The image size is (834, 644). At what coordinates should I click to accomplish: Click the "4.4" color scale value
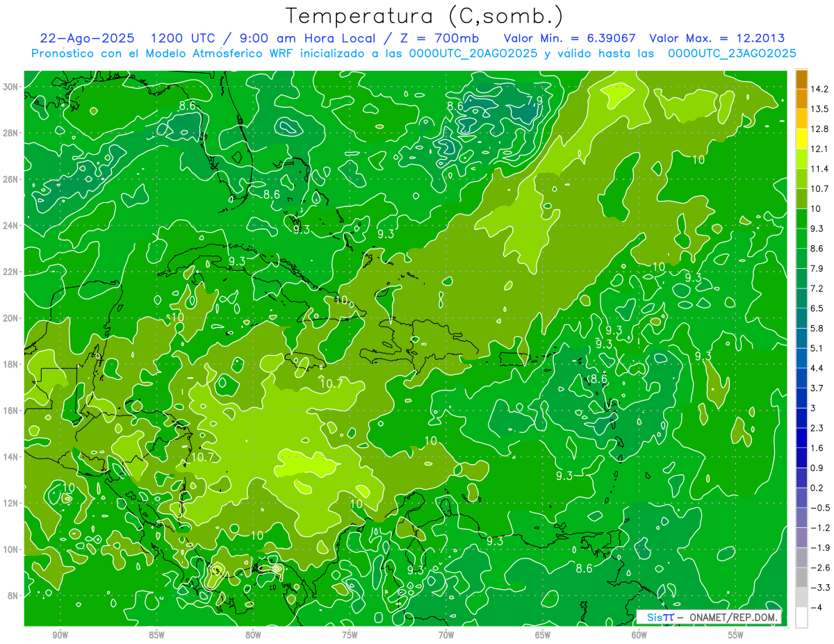[817, 368]
